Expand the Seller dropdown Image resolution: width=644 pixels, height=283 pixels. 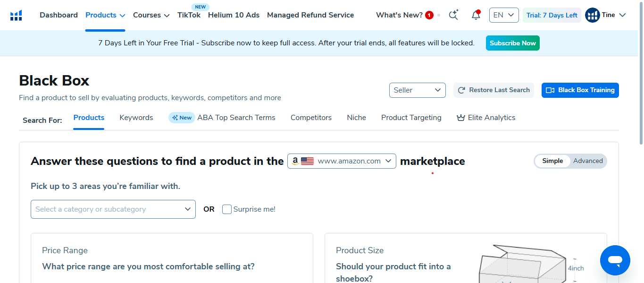[418, 90]
